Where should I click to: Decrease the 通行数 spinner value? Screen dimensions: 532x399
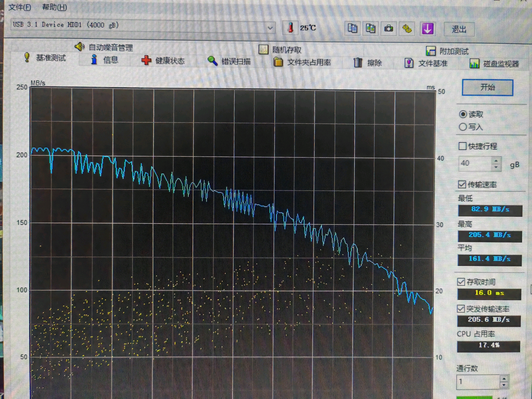tap(504, 385)
